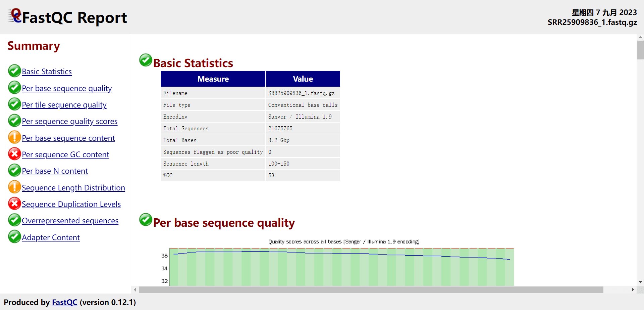
Task: Click the horizontal scrollbar thumb
Action: pyautogui.click(x=371, y=290)
